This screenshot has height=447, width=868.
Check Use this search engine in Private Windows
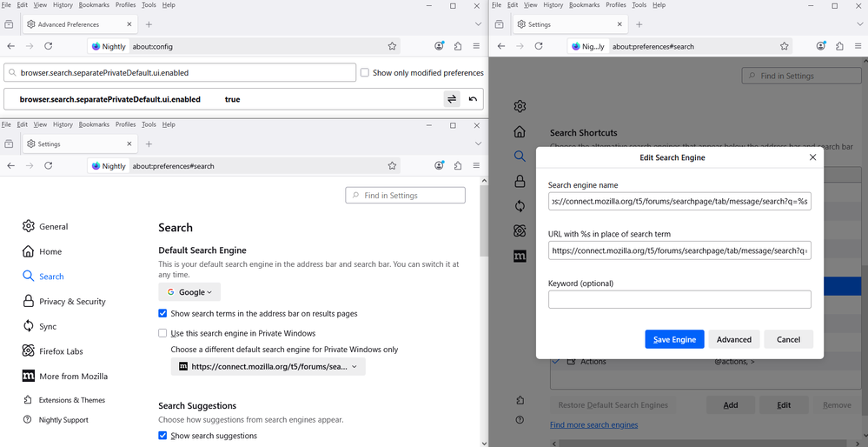[x=162, y=333]
